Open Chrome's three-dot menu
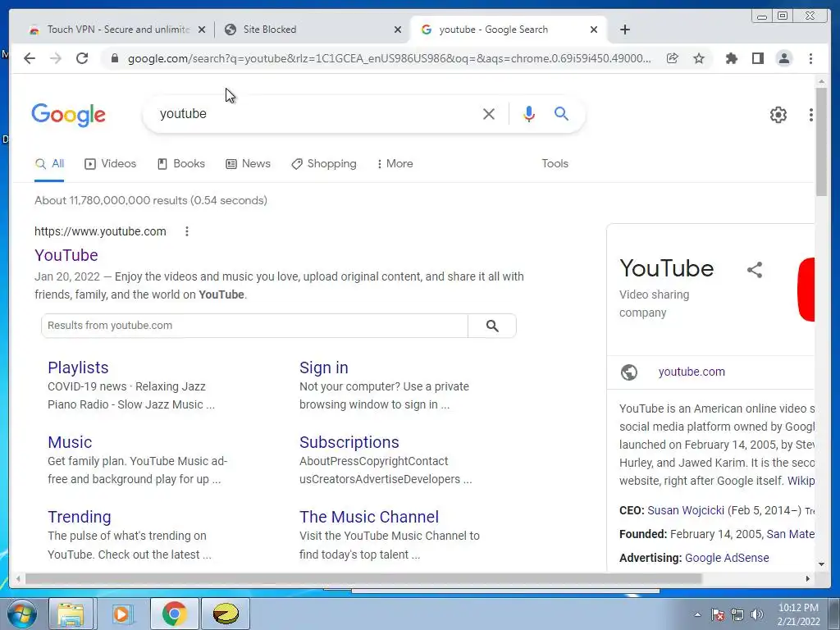 [x=810, y=58]
